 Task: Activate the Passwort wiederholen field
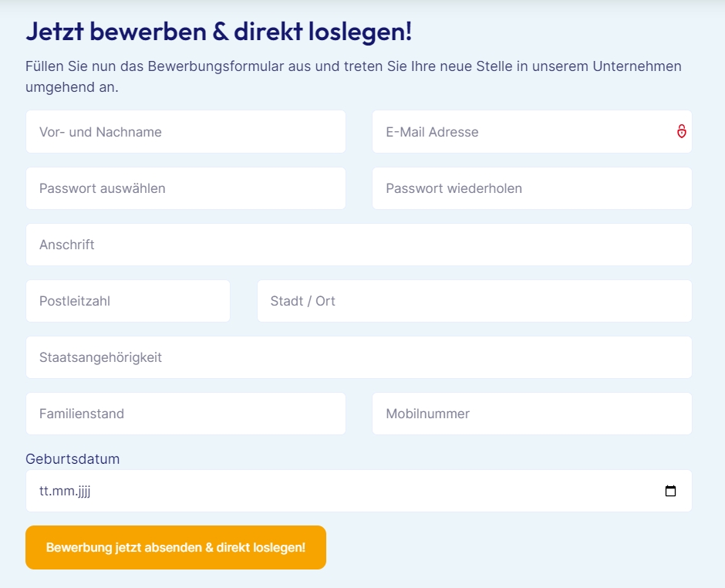coord(531,188)
